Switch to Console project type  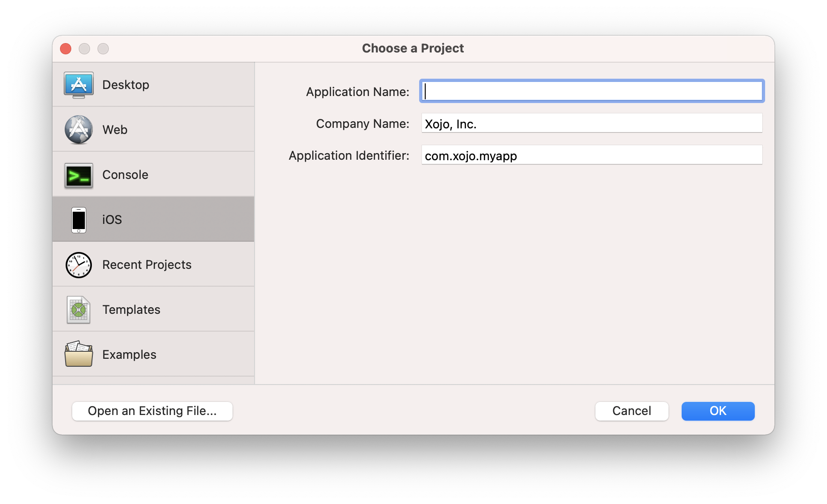coord(125,175)
